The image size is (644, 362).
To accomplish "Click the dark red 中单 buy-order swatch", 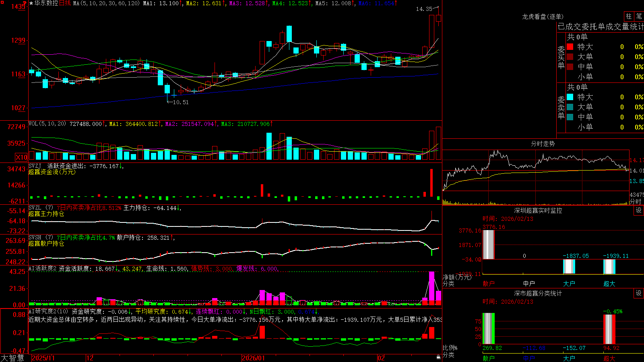I will point(570,67).
